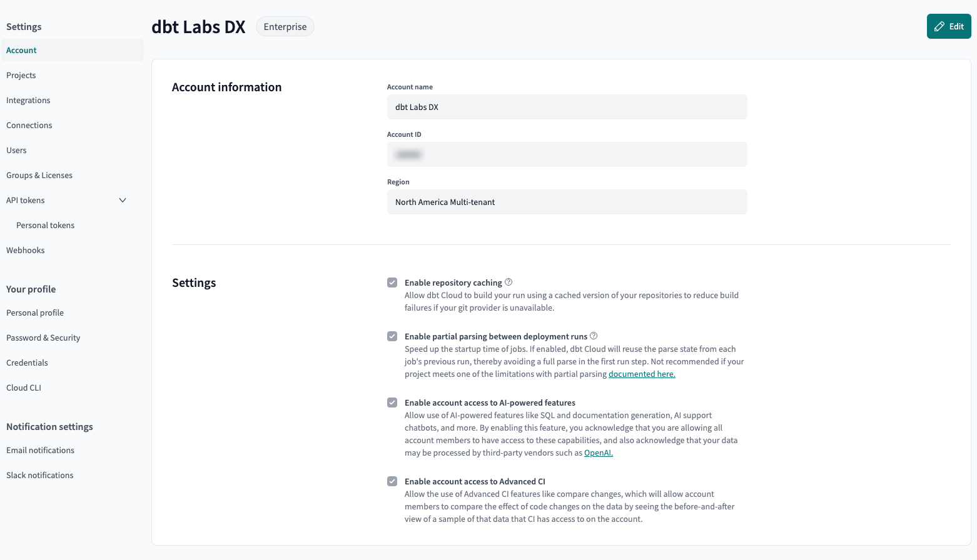Screen dimensions: 977x560
Task: Click the OpenAI link
Action: (x=598, y=452)
